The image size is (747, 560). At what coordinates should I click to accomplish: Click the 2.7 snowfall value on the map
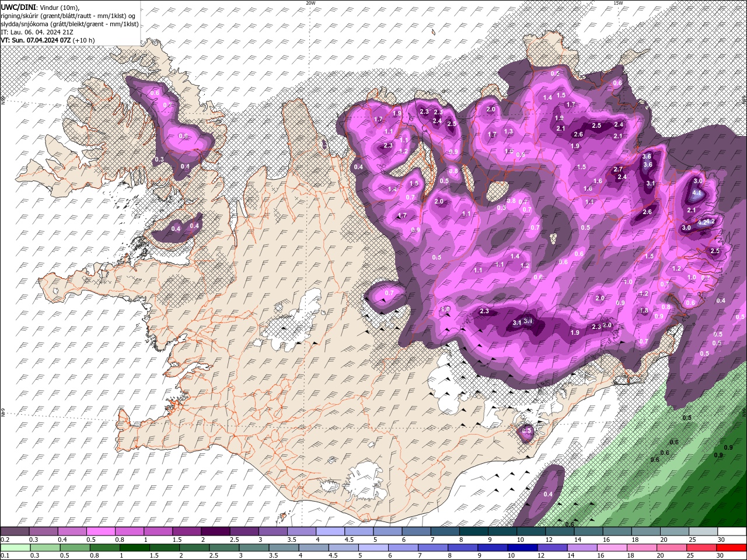pos(619,169)
